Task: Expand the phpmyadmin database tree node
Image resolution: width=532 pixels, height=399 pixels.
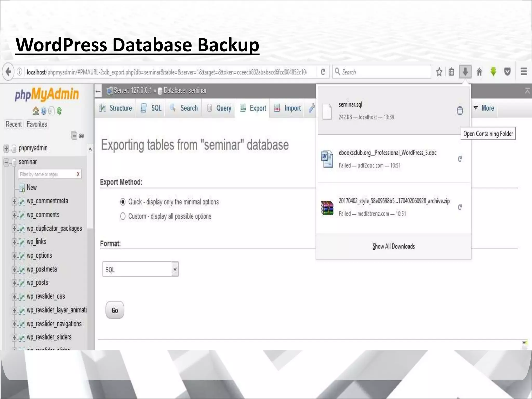Action: pyautogui.click(x=6, y=148)
